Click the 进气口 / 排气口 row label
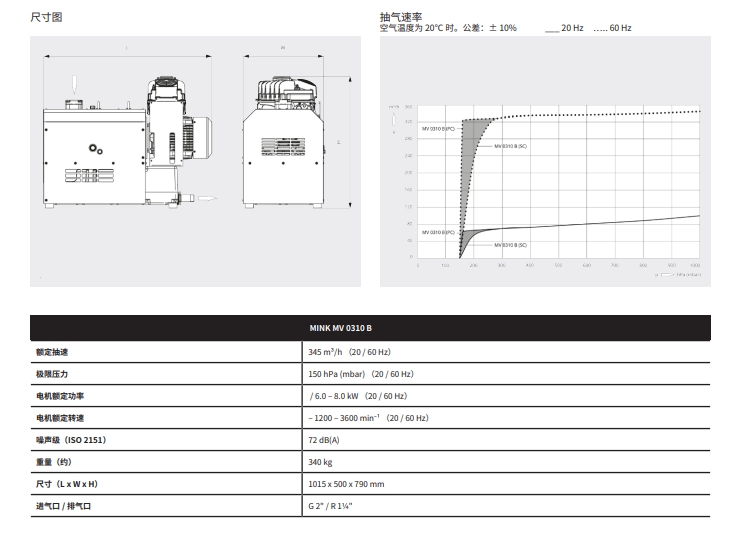This screenshot has width=743, height=538. point(63,506)
